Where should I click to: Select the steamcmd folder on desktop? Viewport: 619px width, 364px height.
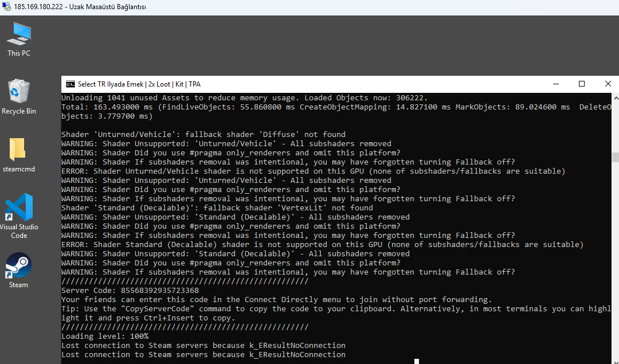tap(18, 155)
